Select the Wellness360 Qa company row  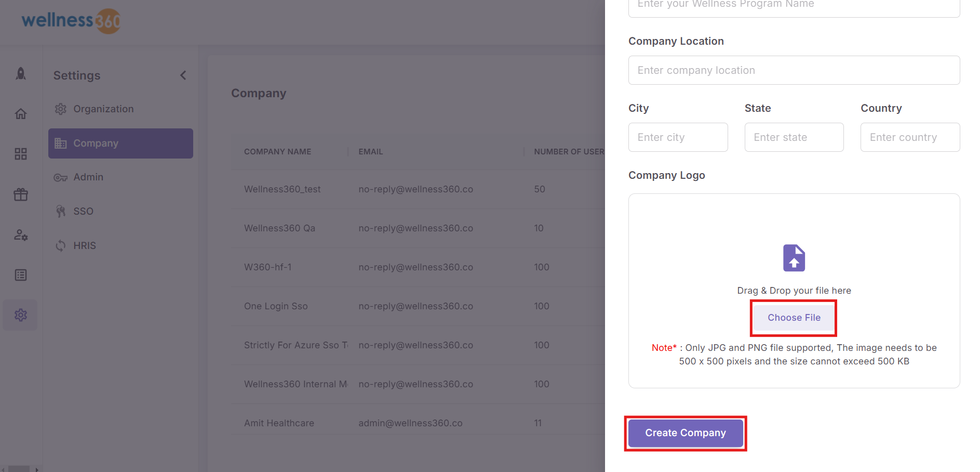418,228
